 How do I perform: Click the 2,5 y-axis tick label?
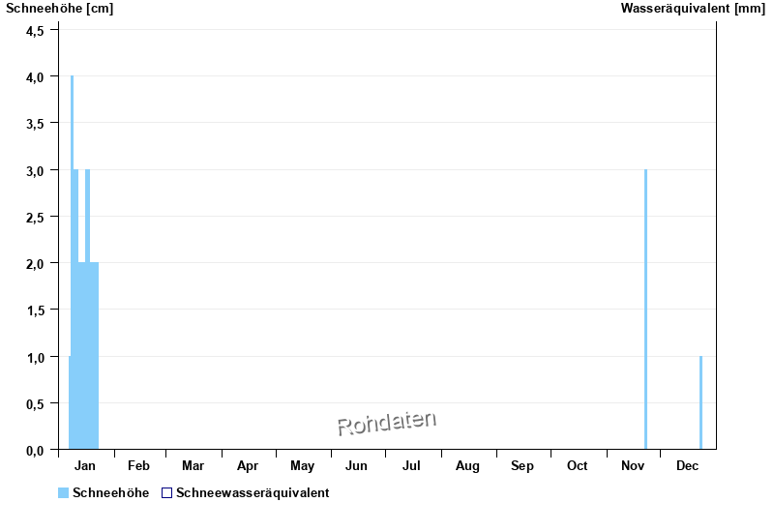tap(35, 217)
